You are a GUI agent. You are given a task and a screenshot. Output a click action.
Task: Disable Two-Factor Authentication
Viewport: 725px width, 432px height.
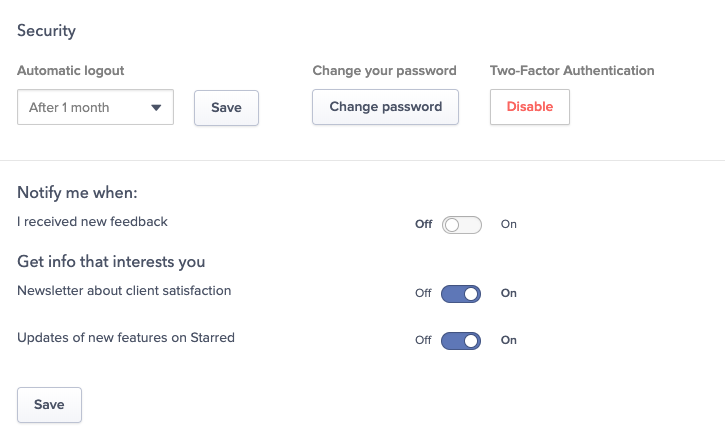tap(529, 107)
